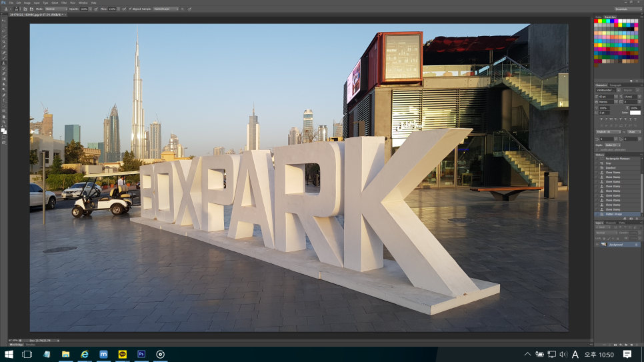Image resolution: width=644 pixels, height=362 pixels.
Task: Select the Dodge tool
Action: pos(4,89)
